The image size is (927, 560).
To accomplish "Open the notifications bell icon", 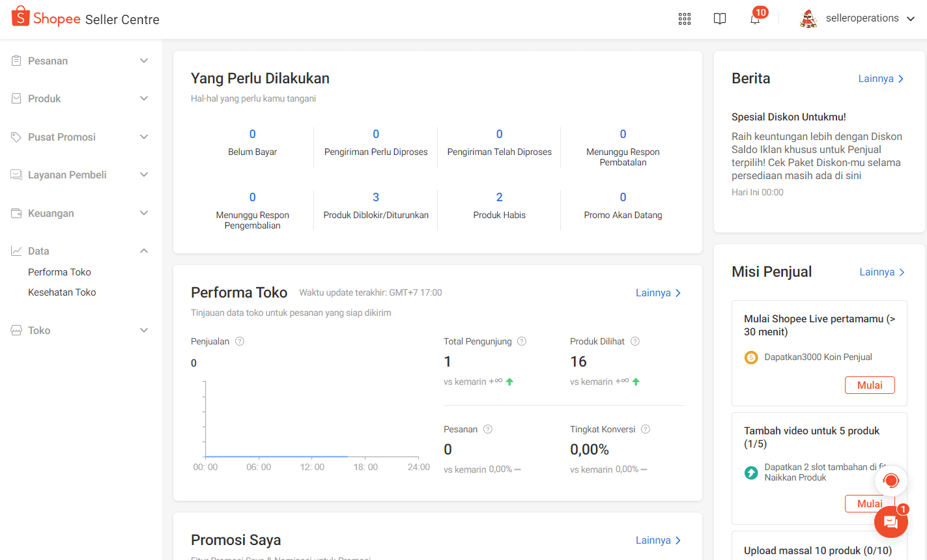I will (x=755, y=19).
